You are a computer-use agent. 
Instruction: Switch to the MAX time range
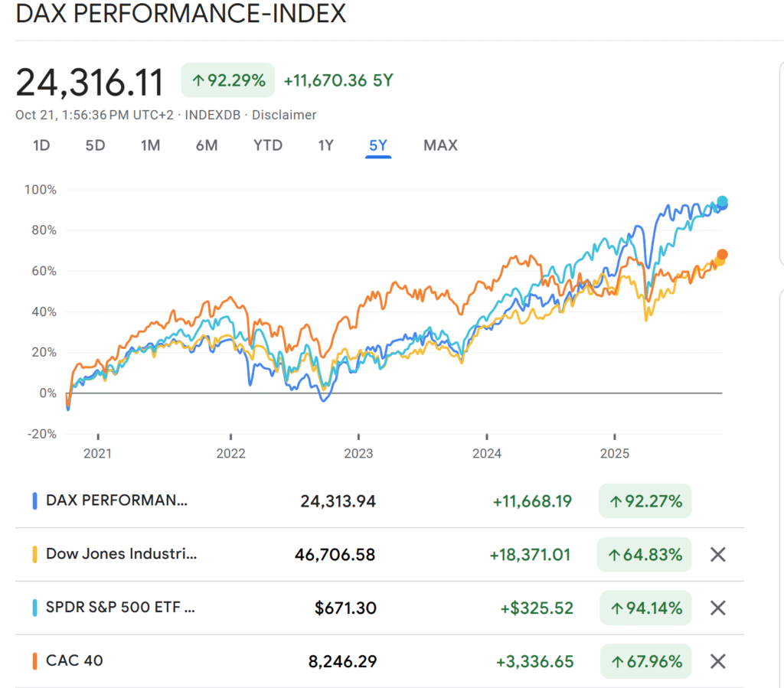[x=440, y=145]
